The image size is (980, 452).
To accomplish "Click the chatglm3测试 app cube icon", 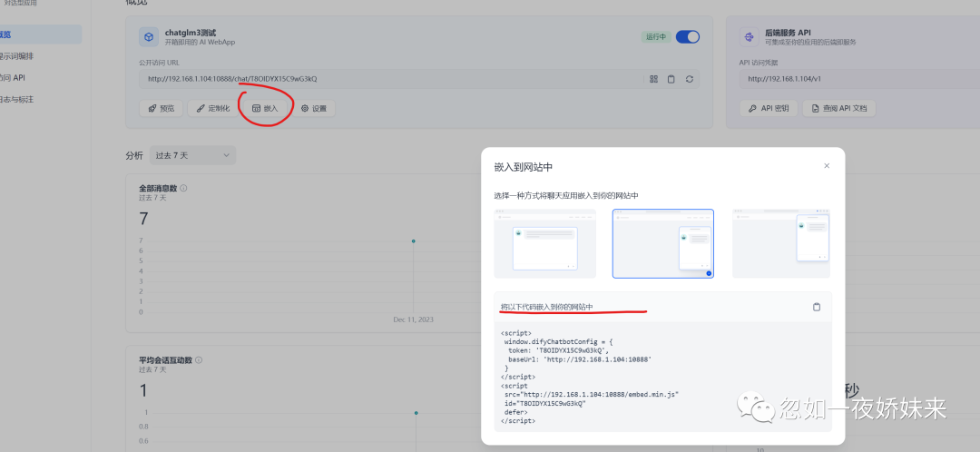I will click(x=149, y=37).
